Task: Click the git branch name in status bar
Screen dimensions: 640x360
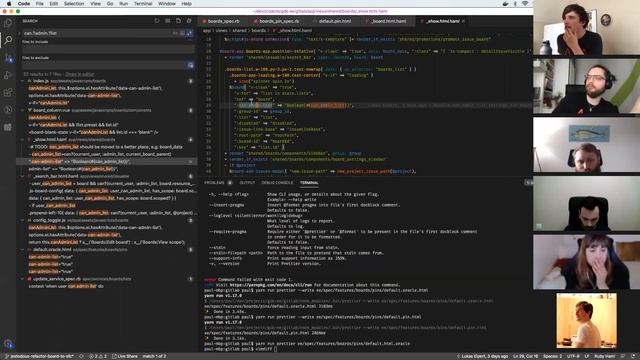Action: (39, 356)
